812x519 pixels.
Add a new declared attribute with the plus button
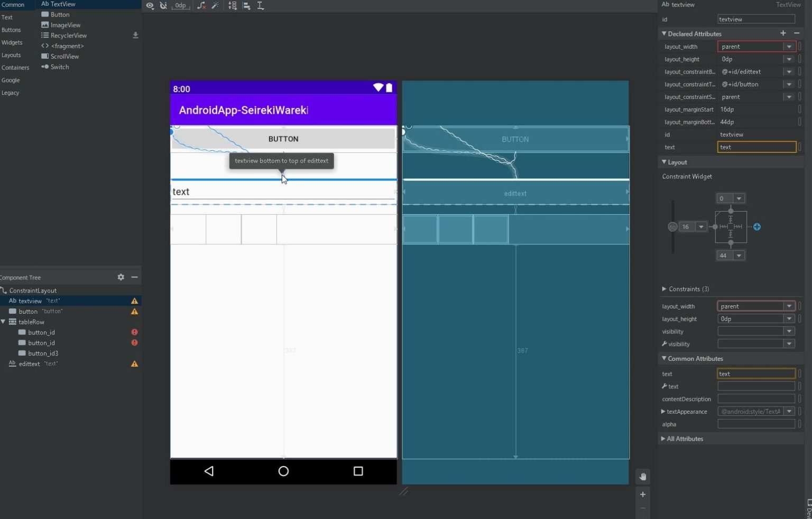[x=783, y=33]
